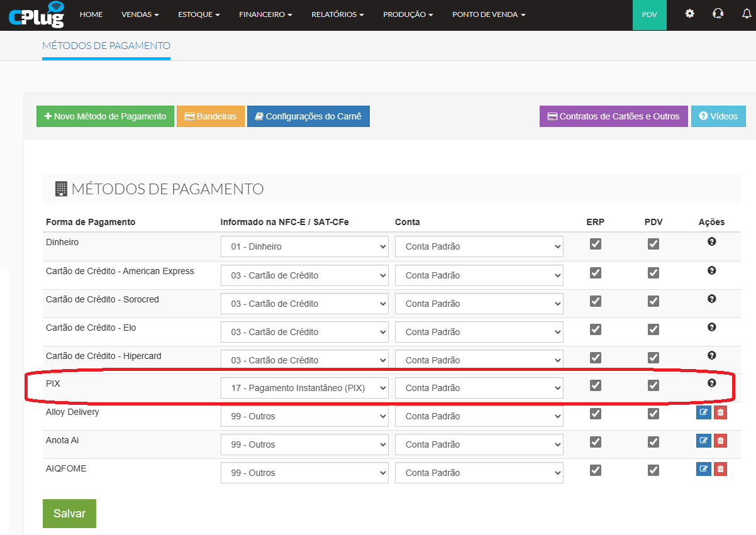Open Configurações do Carnê

308,116
